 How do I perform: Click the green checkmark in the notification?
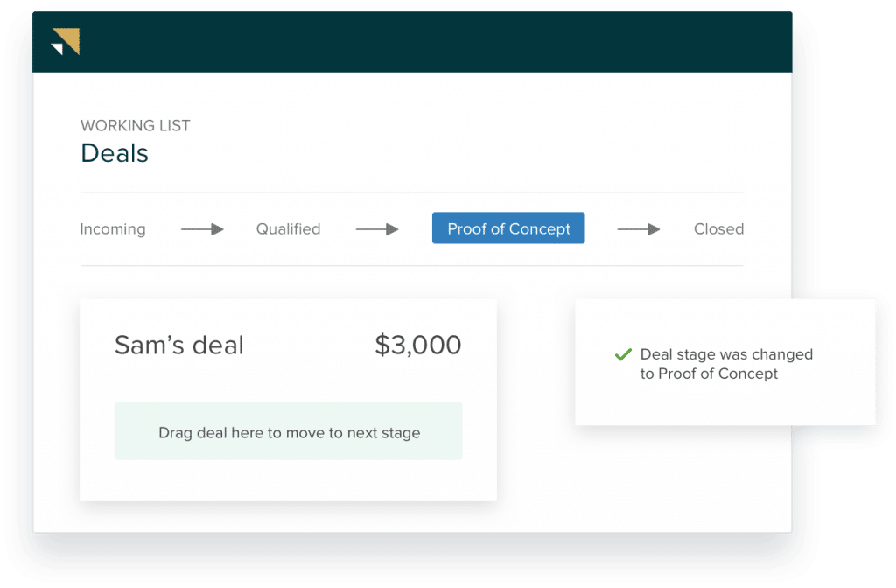[x=623, y=355]
